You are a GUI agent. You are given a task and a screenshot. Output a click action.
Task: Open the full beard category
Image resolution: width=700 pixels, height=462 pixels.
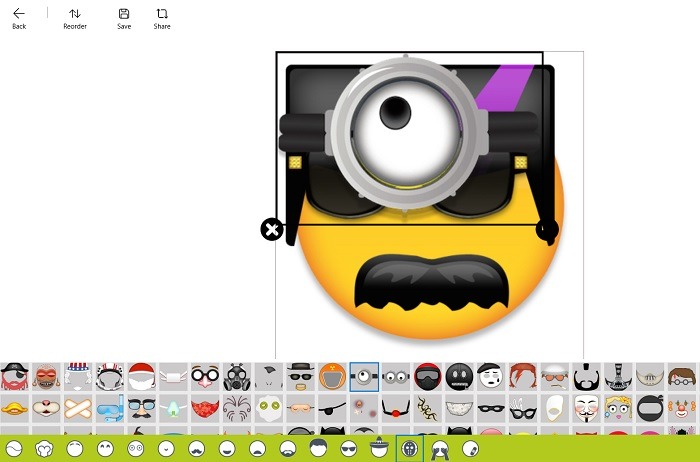click(288, 448)
